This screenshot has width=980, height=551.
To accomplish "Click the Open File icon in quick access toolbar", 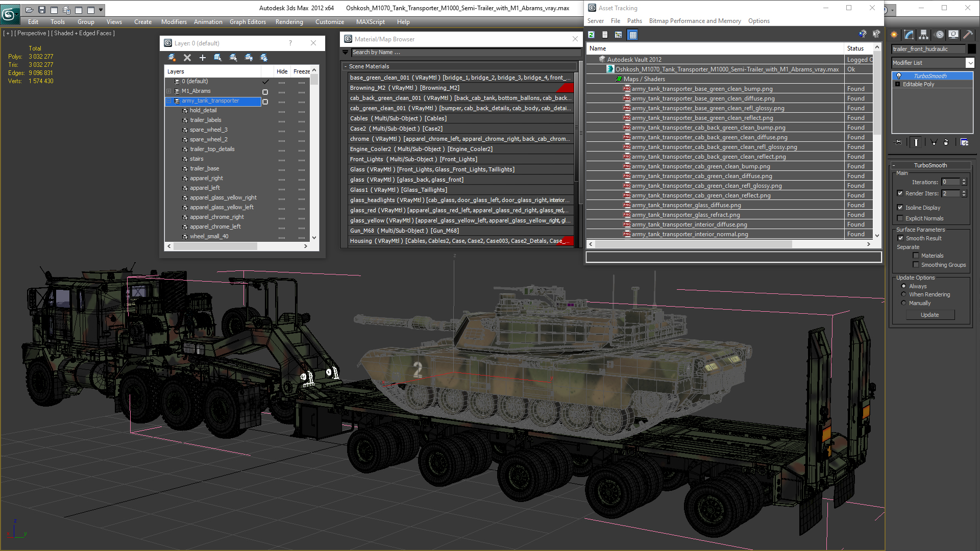I will pyautogui.click(x=30, y=10).
